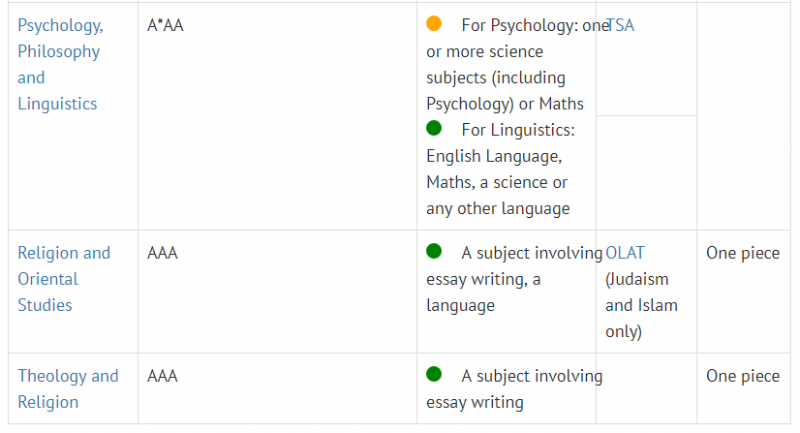Select the A*AA grade requirement cell
This screenshot has width=800, height=433.
[277, 116]
